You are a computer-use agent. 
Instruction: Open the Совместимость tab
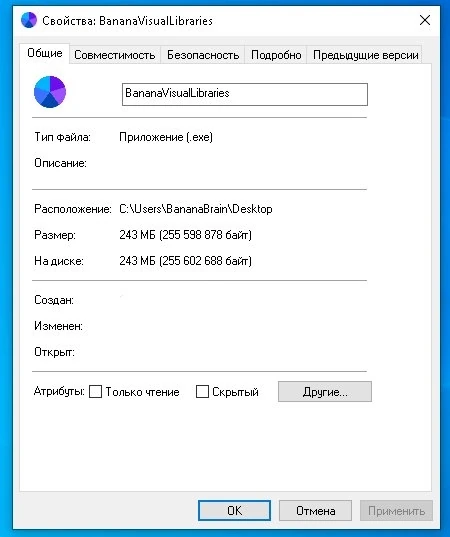pos(115,55)
